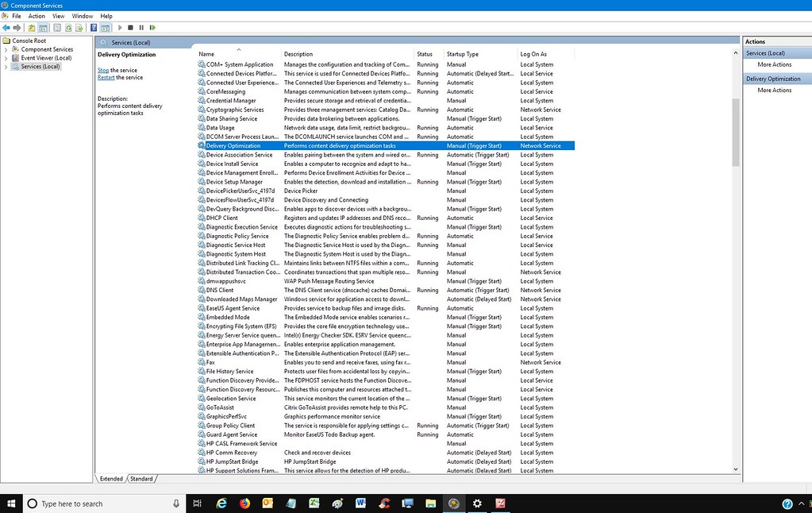
Task: Open Help using the blue question mark icon
Action: (94, 28)
